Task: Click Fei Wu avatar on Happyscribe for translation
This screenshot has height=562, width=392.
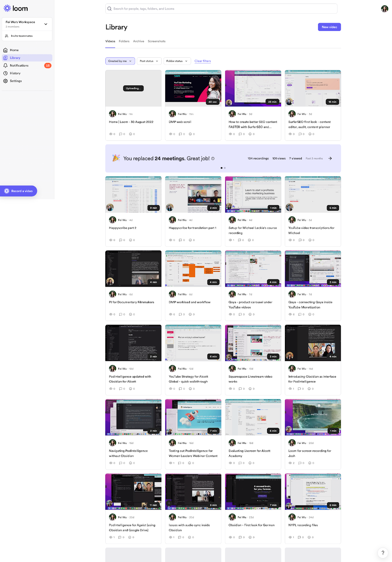Action: tap(172, 220)
